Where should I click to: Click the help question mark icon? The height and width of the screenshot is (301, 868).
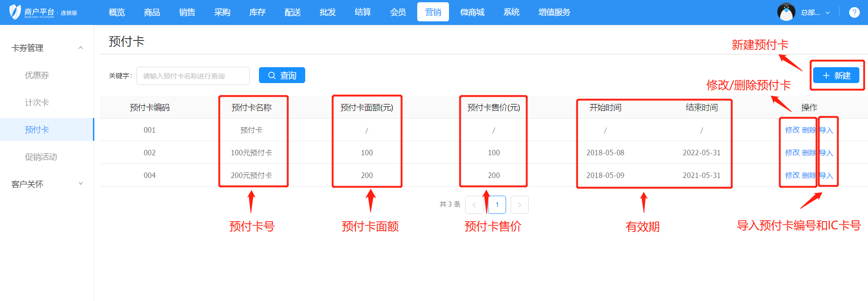(854, 12)
